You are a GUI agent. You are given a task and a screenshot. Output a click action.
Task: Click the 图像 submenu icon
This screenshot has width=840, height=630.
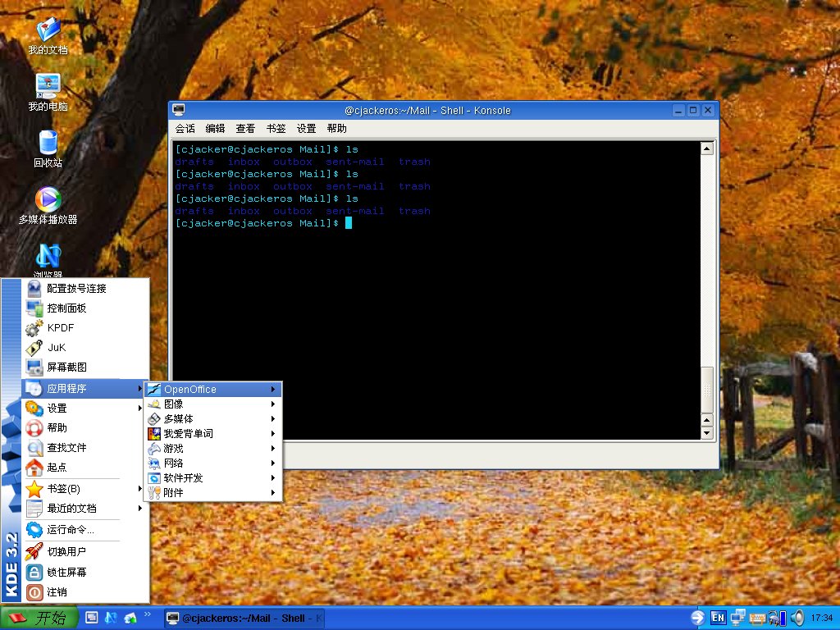click(154, 404)
